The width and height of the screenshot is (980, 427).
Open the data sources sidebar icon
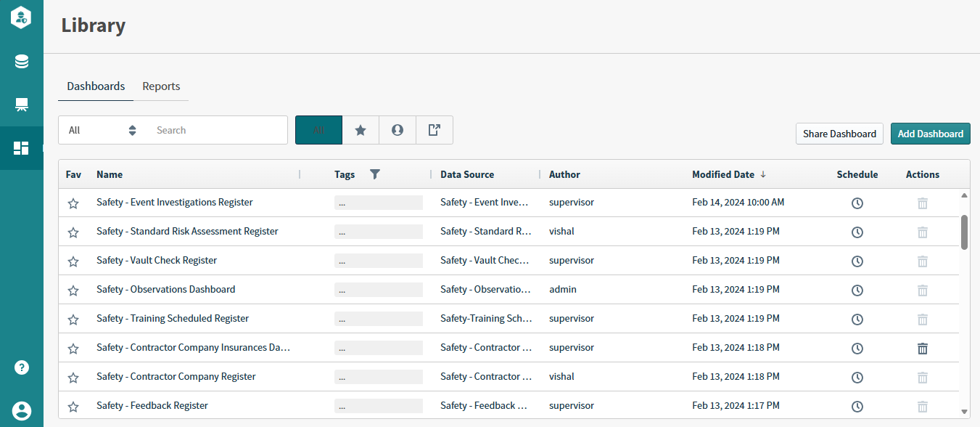coord(22,62)
